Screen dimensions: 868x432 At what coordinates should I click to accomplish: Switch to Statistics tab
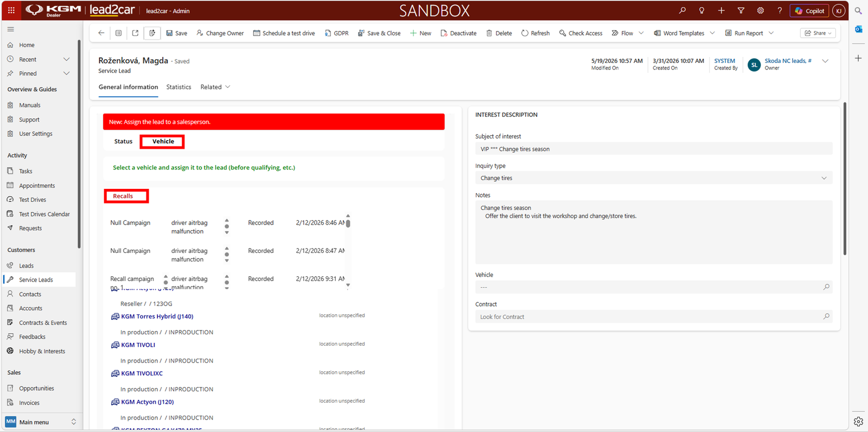coord(178,87)
